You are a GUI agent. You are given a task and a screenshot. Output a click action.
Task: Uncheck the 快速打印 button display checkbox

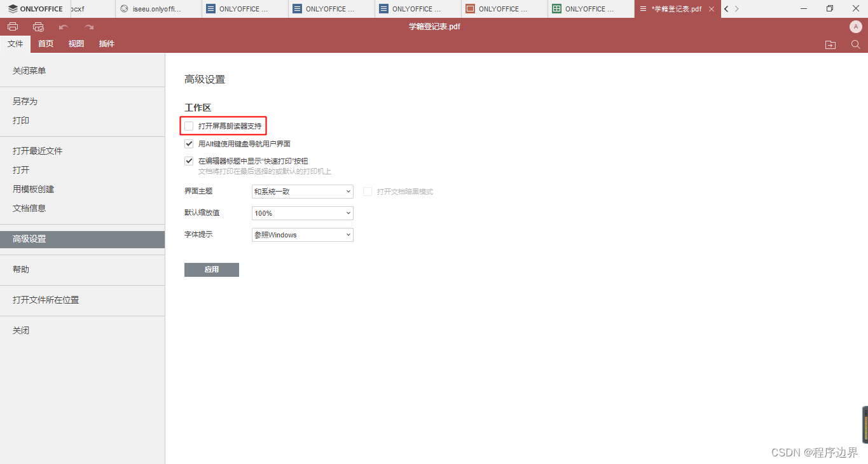click(x=189, y=161)
